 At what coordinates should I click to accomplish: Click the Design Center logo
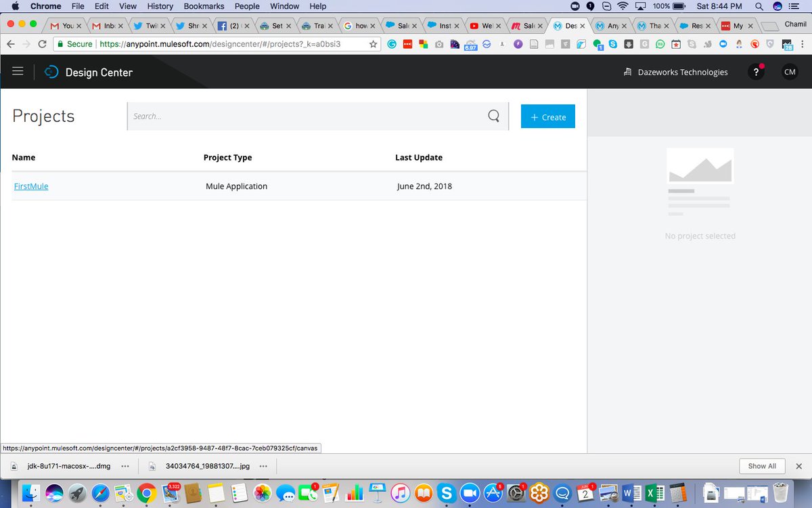pos(51,71)
